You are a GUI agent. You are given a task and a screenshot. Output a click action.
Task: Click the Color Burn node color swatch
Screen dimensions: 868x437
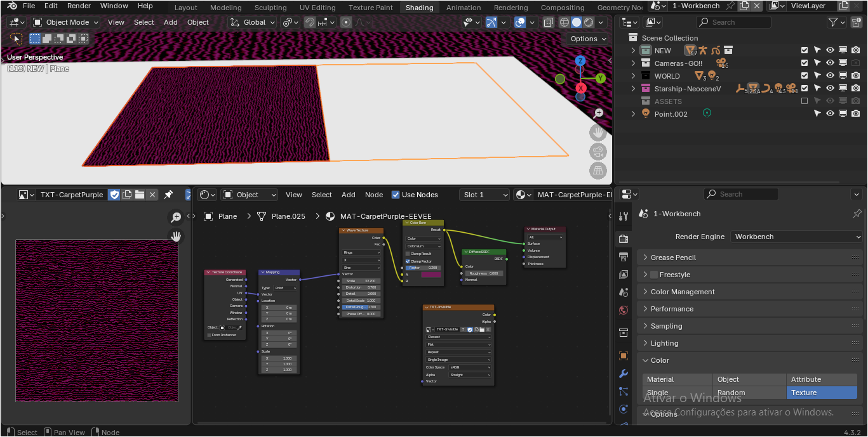[x=431, y=274]
